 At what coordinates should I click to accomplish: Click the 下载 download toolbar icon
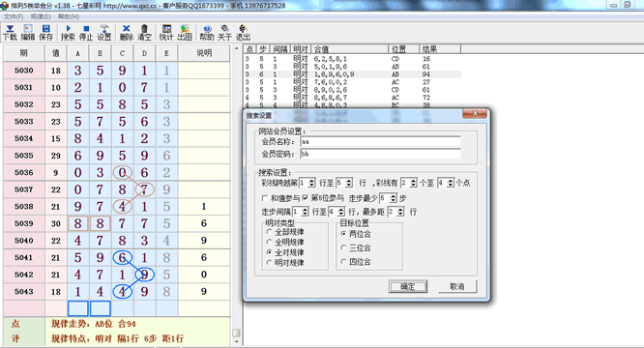(x=10, y=33)
